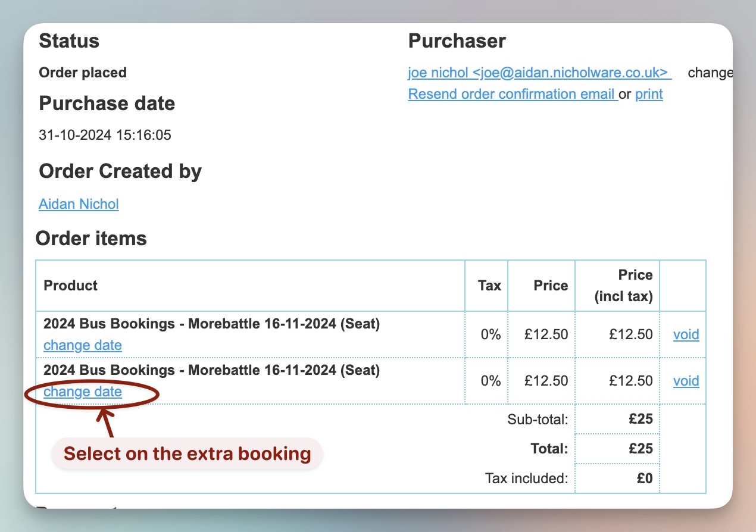Void the second Morebattle seat booking
The image size is (756, 532).
click(686, 381)
